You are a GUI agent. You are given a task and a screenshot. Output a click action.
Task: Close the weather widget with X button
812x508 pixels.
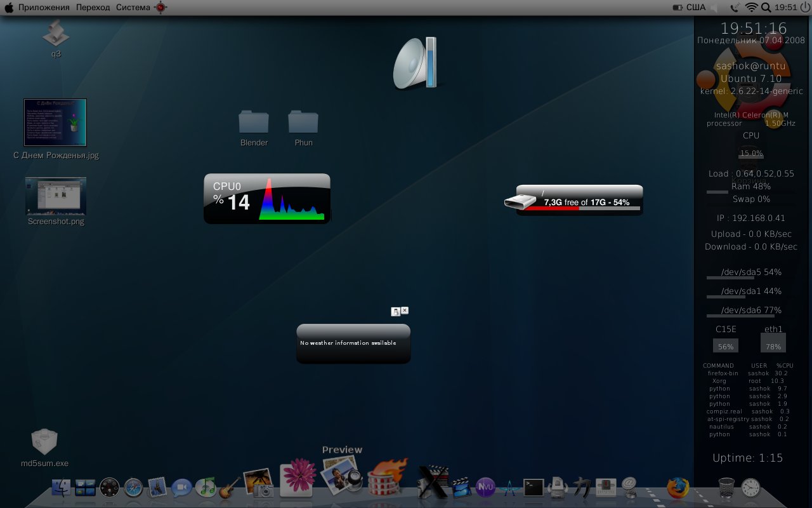[x=405, y=311]
